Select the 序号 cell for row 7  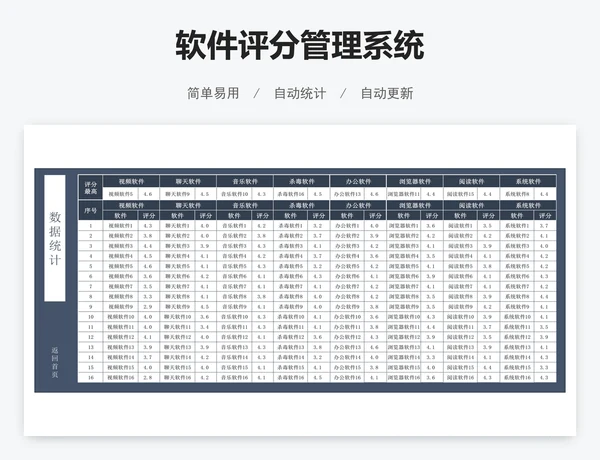91,286
